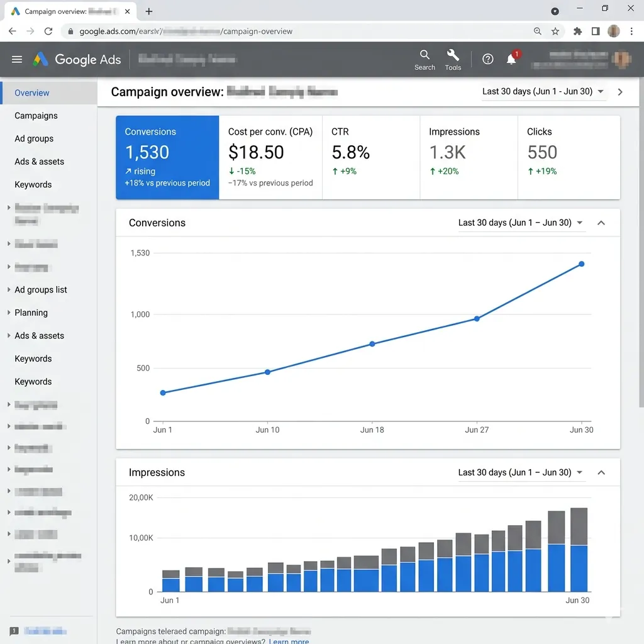Viewport: 644px width, 644px height.
Task: Select the Cost per conv. (CPA) card
Action: coord(270,157)
